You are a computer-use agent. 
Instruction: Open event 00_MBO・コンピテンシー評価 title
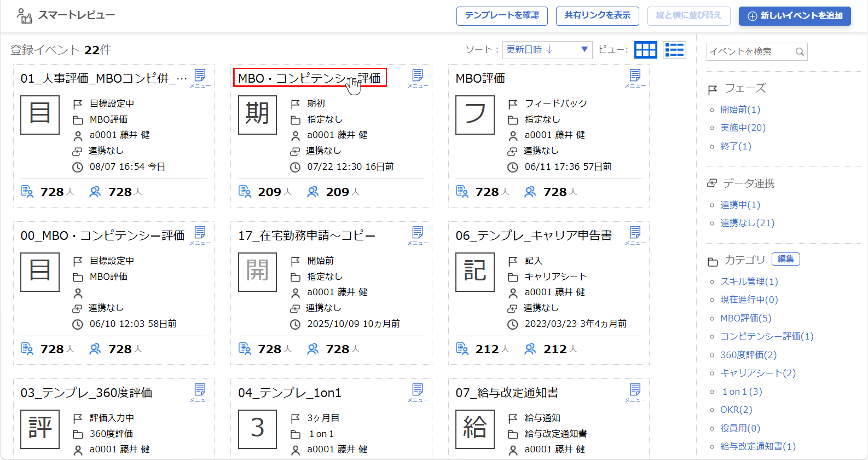[102, 235]
